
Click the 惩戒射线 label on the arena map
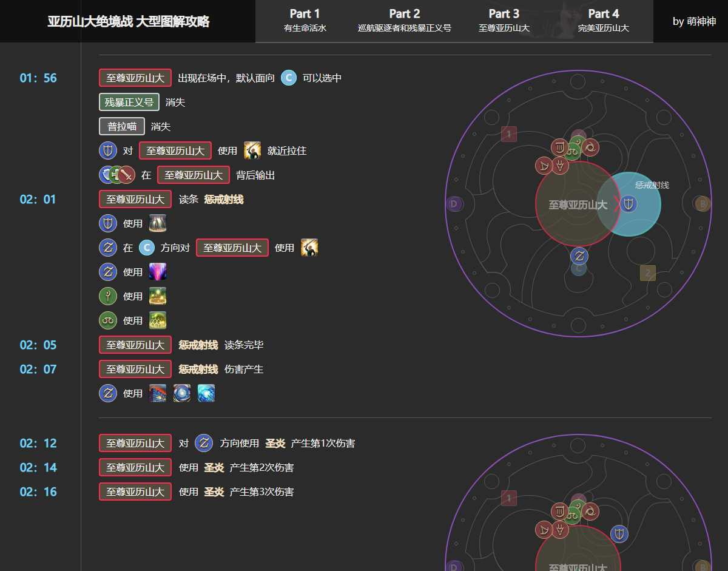click(652, 185)
